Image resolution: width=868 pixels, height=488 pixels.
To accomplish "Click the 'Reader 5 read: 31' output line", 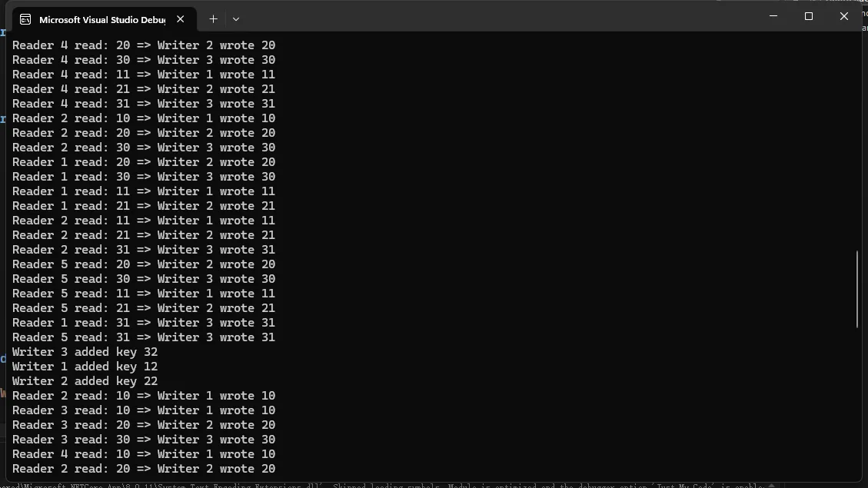I will coord(144,337).
